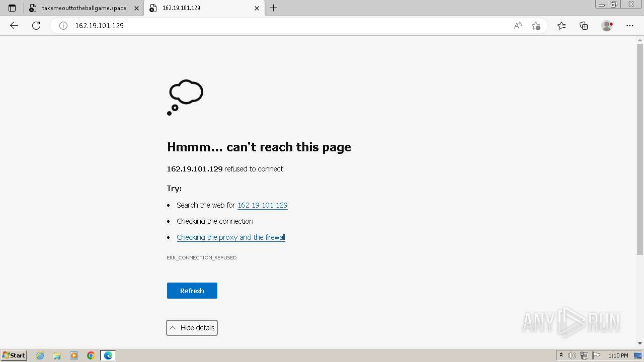Open a new tab with plus button
Image resolution: width=644 pixels, height=362 pixels.
pos(274,8)
